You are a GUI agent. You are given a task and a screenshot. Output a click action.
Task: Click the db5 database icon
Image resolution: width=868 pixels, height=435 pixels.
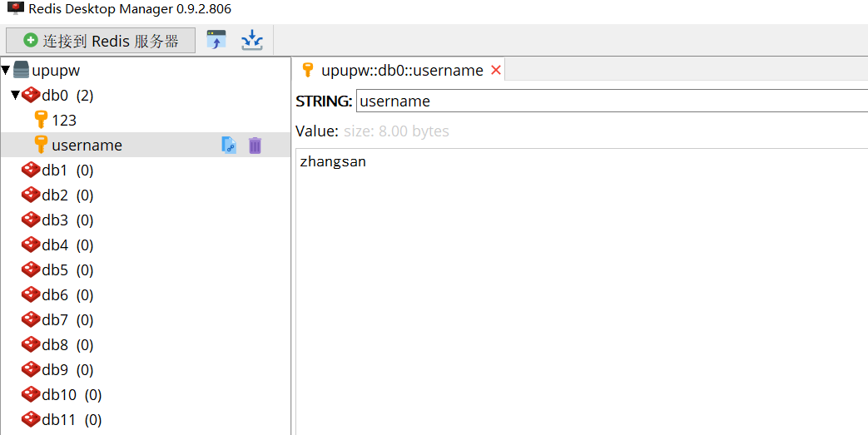pos(31,270)
